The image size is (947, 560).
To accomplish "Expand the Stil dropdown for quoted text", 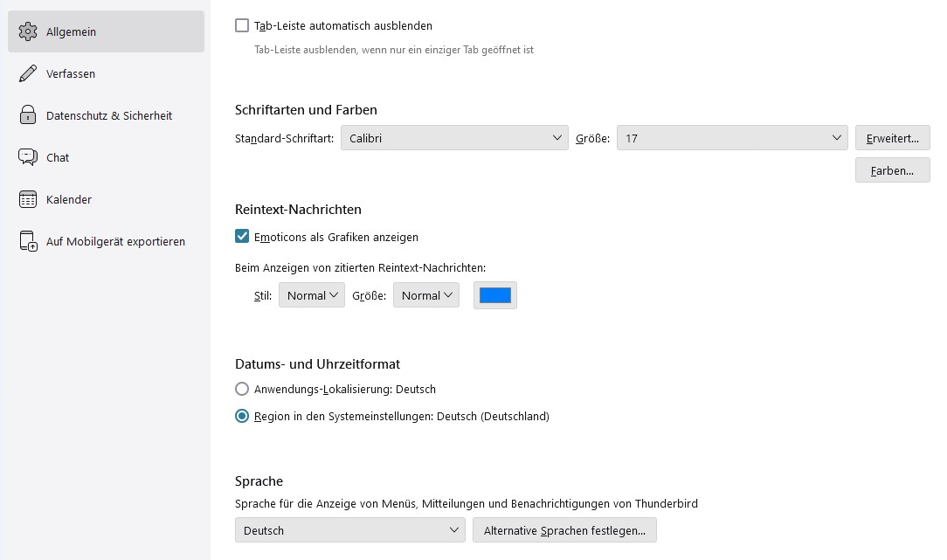I will click(311, 296).
